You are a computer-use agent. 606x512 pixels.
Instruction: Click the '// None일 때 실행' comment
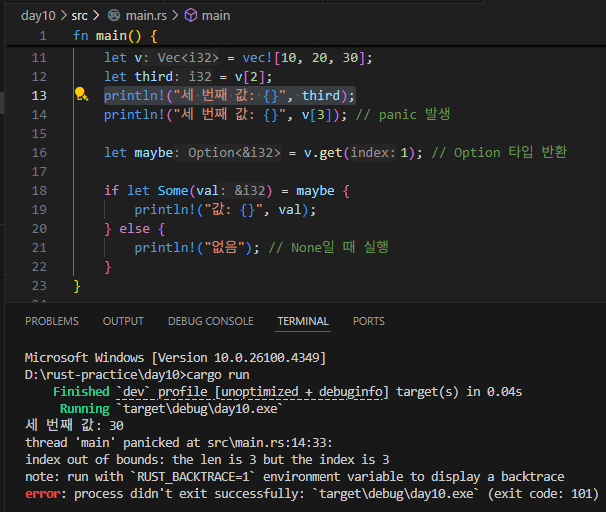point(329,248)
